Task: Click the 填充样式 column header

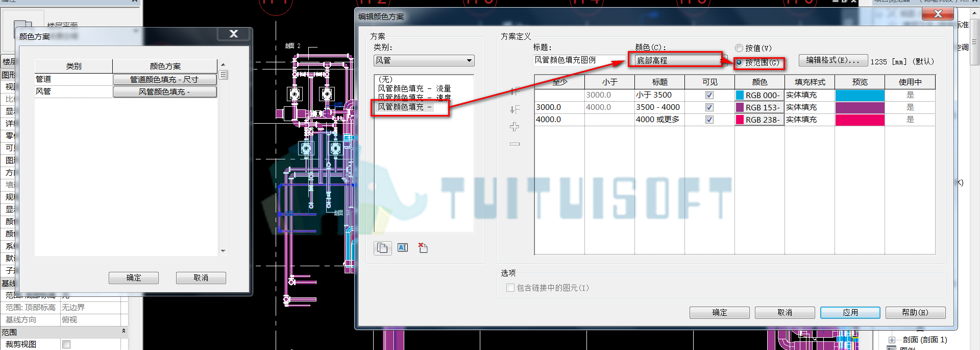Action: (x=810, y=82)
